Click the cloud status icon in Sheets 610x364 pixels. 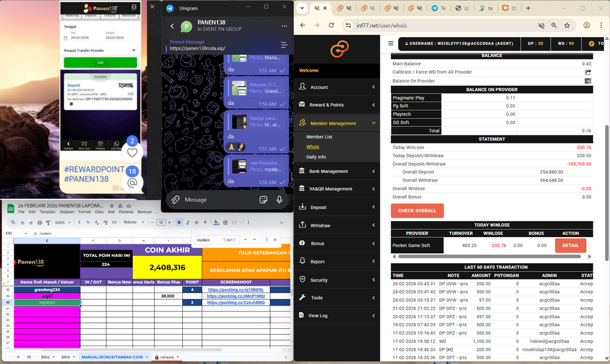(129, 206)
